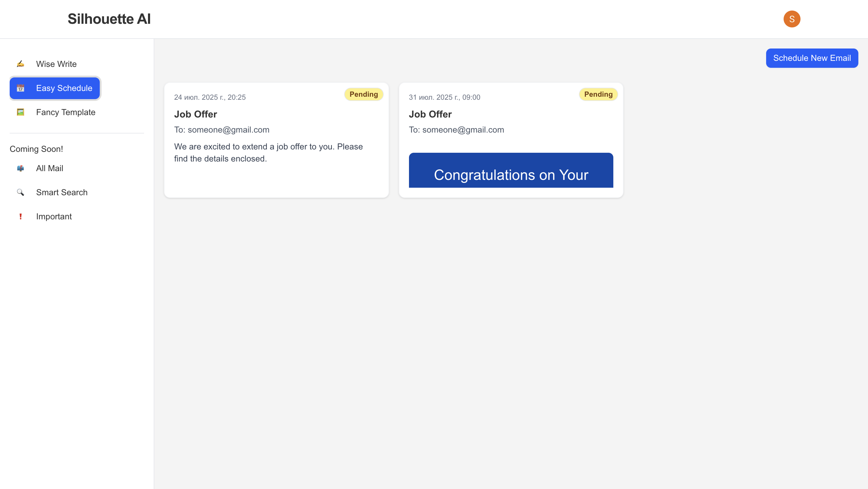Click the Fancy Template picture icon
Image resolution: width=868 pixels, height=489 pixels.
click(20, 112)
